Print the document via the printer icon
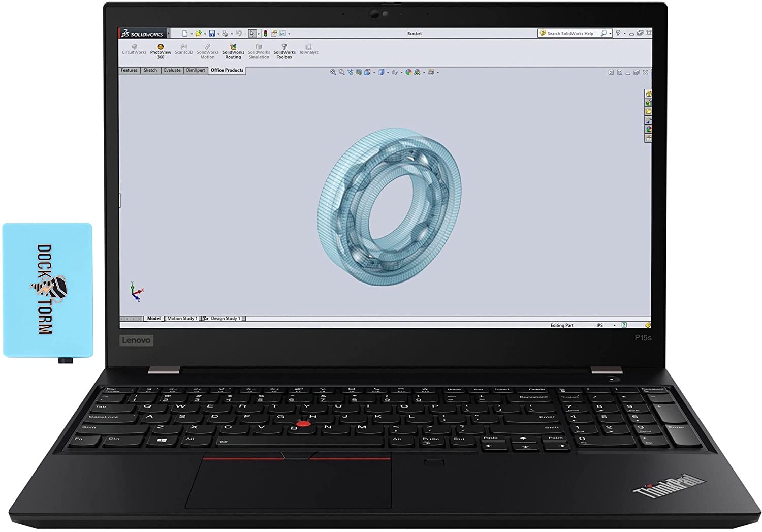The height and width of the screenshot is (532, 762). click(x=225, y=34)
